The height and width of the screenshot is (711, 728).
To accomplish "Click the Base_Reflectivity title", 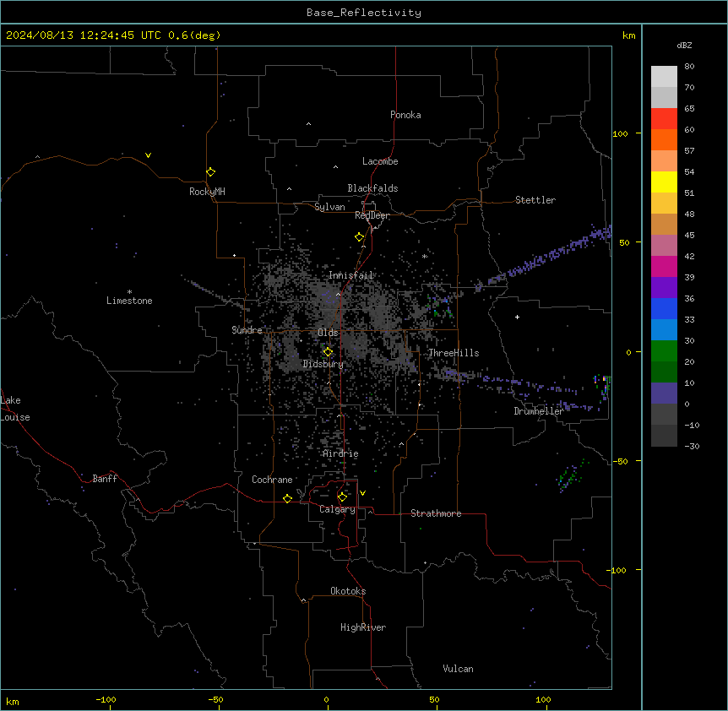I will tap(364, 13).
